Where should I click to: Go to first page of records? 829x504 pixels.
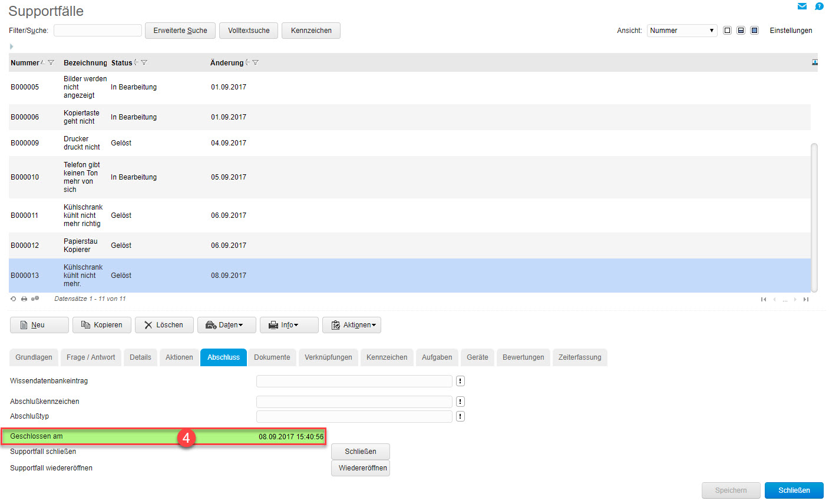click(764, 299)
